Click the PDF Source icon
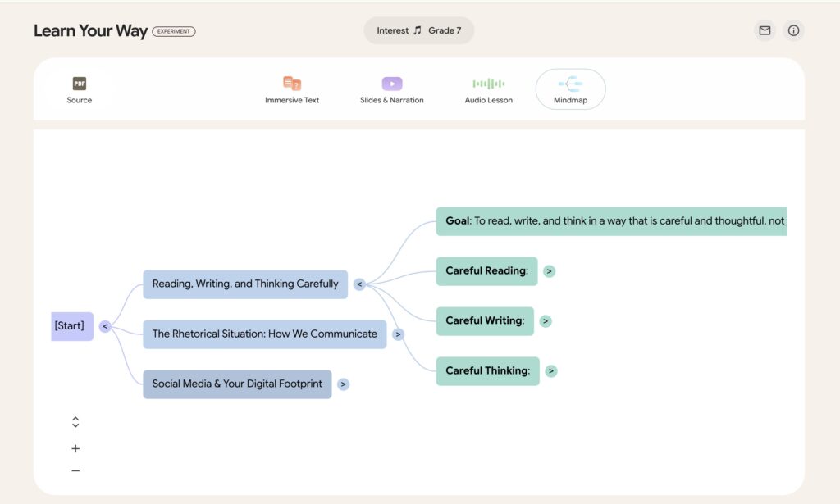 point(80,84)
